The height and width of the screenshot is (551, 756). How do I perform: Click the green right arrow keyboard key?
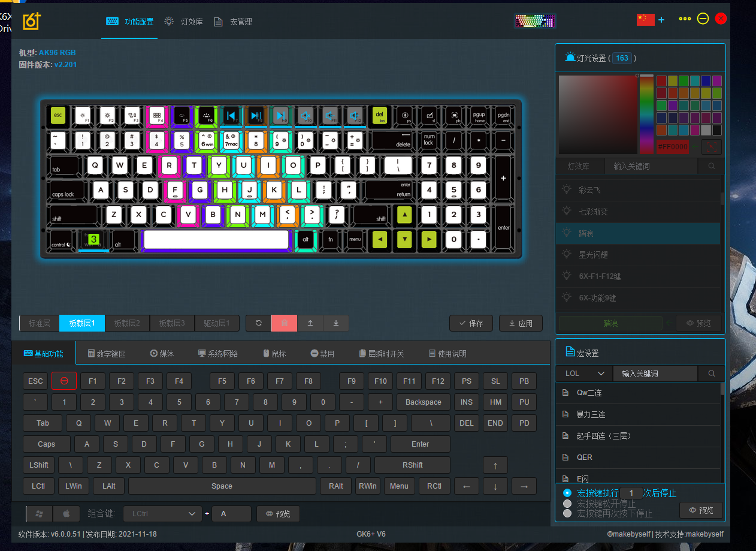pyautogui.click(x=429, y=240)
